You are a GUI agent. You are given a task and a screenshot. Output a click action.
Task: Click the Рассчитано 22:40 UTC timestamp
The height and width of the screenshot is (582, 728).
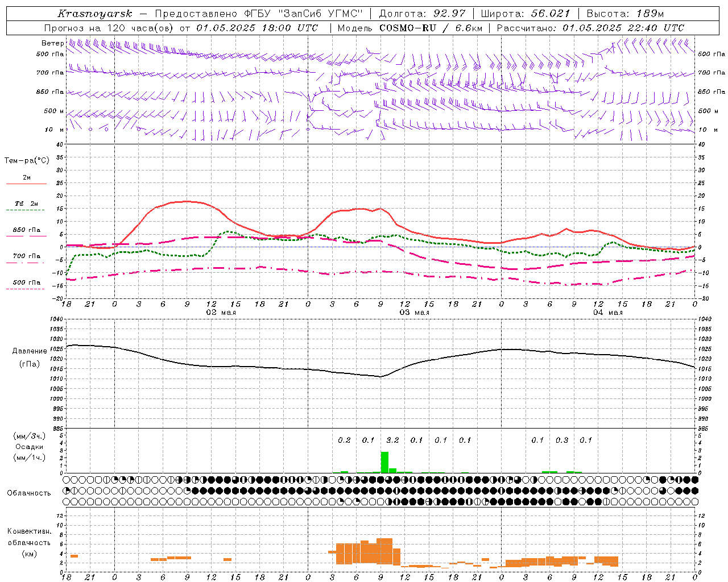coord(590,28)
